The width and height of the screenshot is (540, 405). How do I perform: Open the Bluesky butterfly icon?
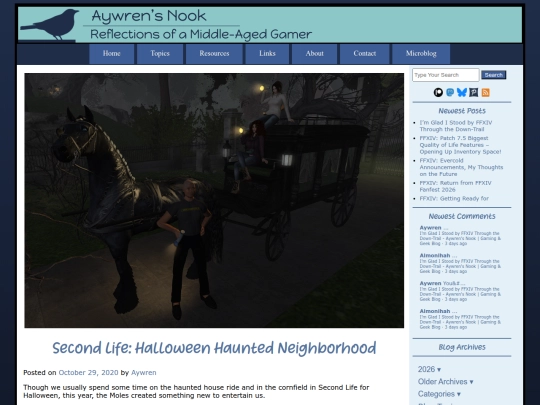(462, 92)
